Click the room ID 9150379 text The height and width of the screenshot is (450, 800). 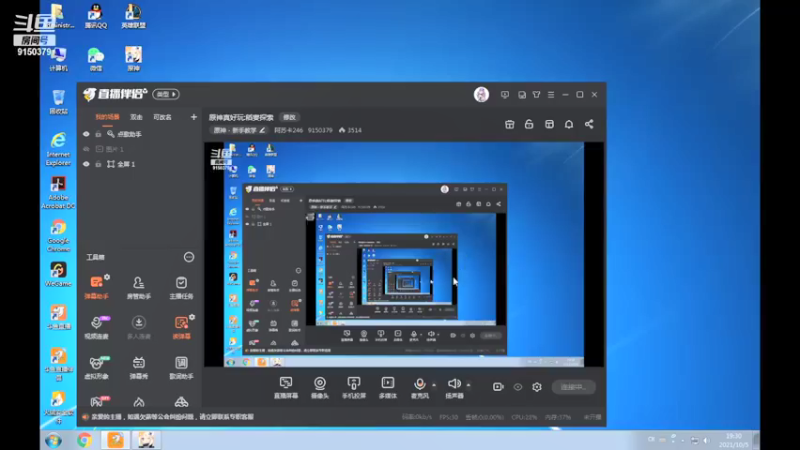point(320,130)
